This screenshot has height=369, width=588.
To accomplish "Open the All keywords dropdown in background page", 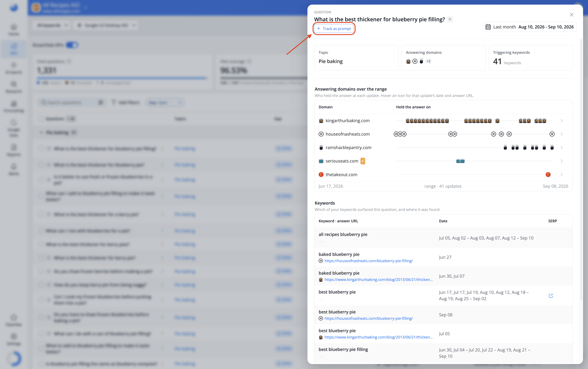I will click(52, 25).
